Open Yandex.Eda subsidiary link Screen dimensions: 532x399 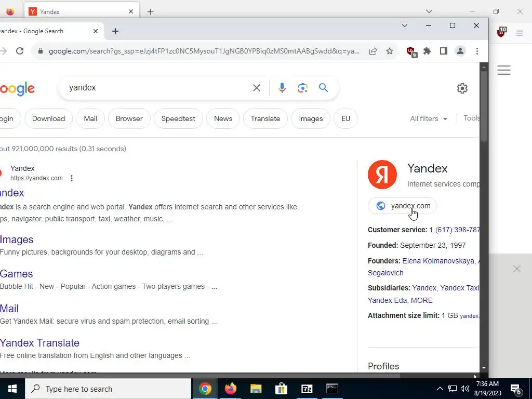(x=387, y=301)
